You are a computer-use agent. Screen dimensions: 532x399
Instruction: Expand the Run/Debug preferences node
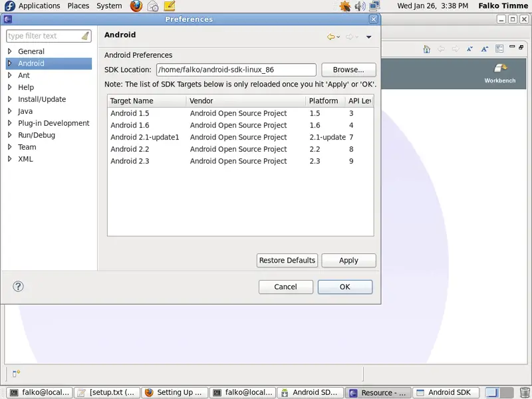(x=9, y=135)
